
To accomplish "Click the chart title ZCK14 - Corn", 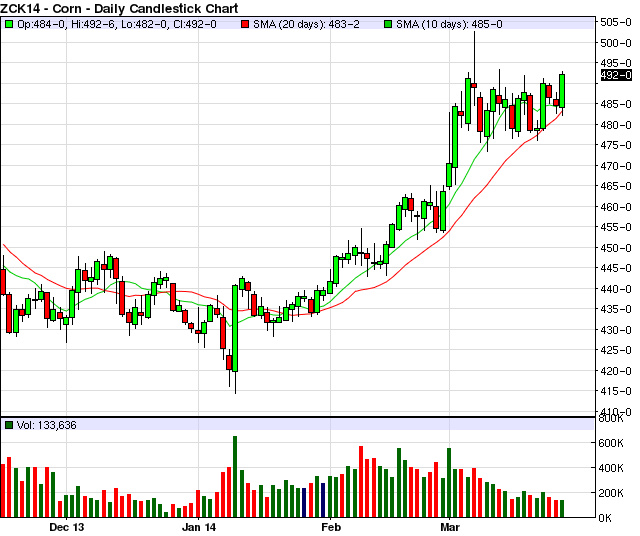I will point(119,8).
